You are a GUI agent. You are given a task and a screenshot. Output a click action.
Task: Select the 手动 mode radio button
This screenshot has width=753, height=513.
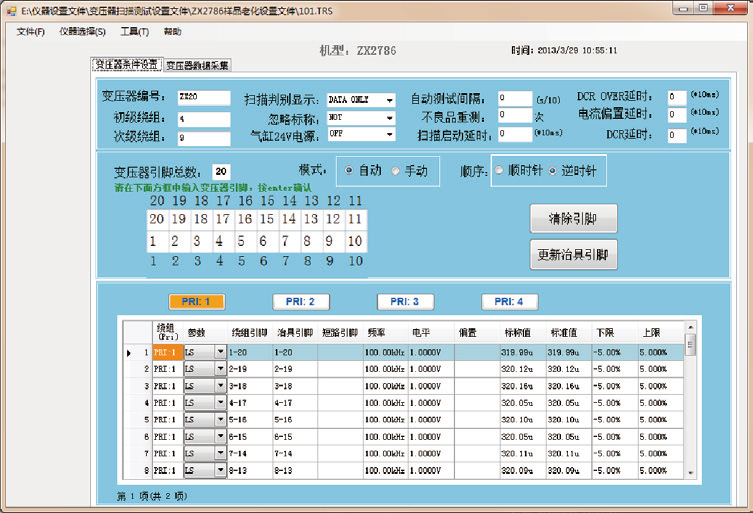click(395, 171)
